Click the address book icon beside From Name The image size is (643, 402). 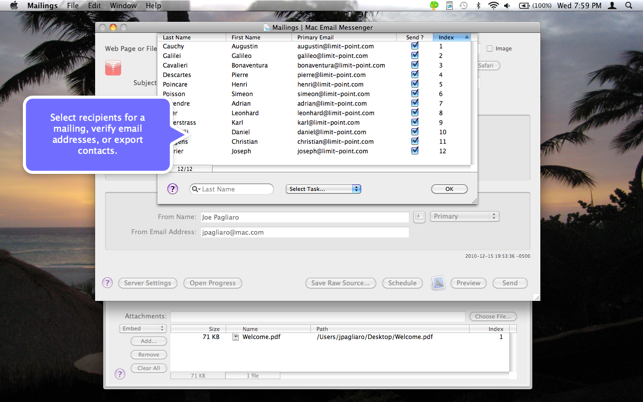pos(419,217)
